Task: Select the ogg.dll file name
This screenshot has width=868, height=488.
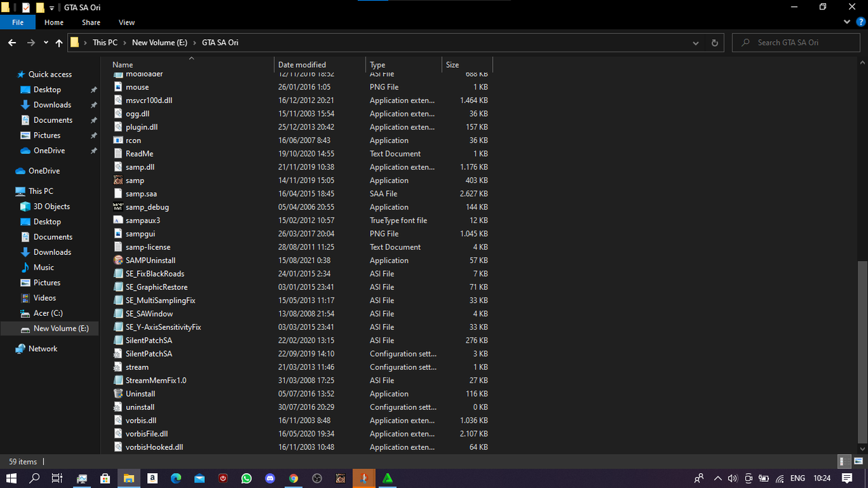Action: (138, 114)
